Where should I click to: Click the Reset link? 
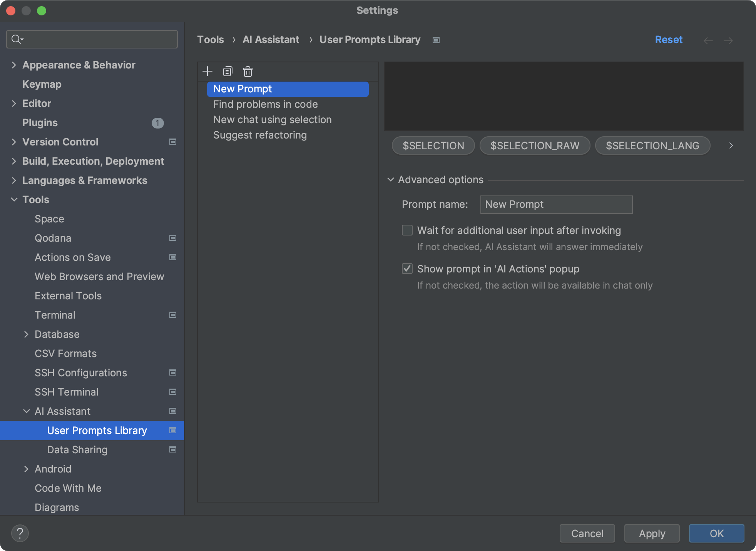669,40
